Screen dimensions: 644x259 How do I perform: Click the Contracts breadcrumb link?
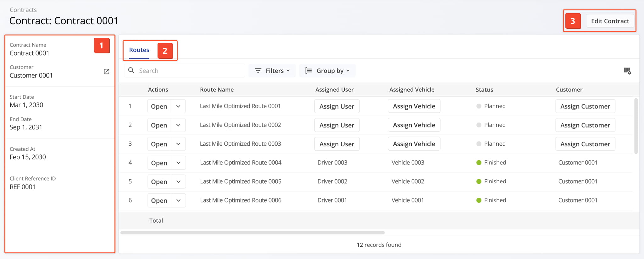click(23, 10)
